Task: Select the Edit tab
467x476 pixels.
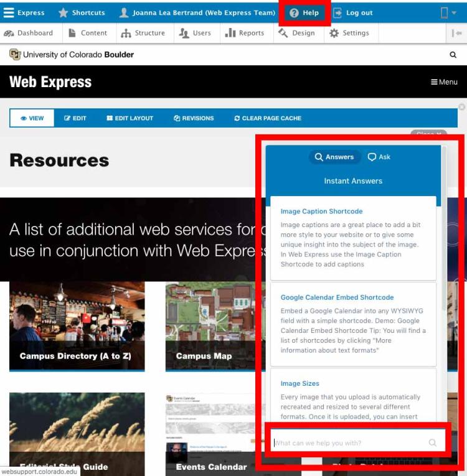Action: (x=75, y=118)
